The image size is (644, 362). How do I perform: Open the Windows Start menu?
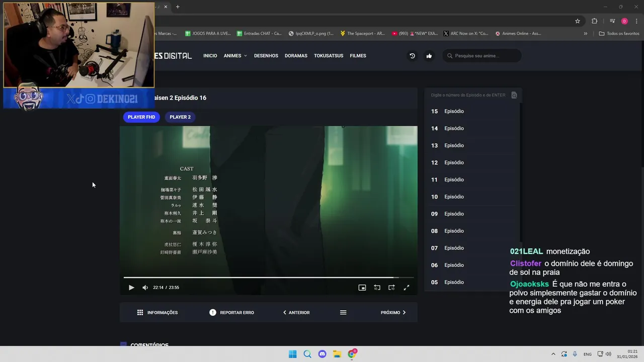pyautogui.click(x=292, y=354)
